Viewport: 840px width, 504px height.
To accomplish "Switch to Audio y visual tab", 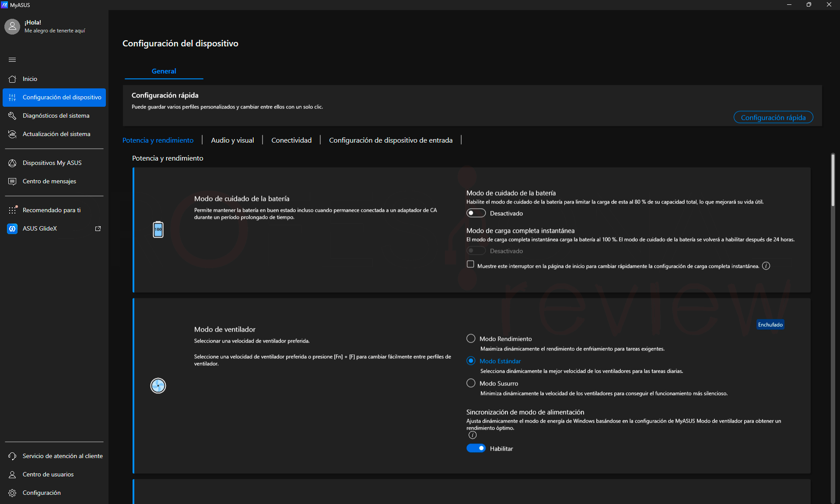I will pos(232,140).
